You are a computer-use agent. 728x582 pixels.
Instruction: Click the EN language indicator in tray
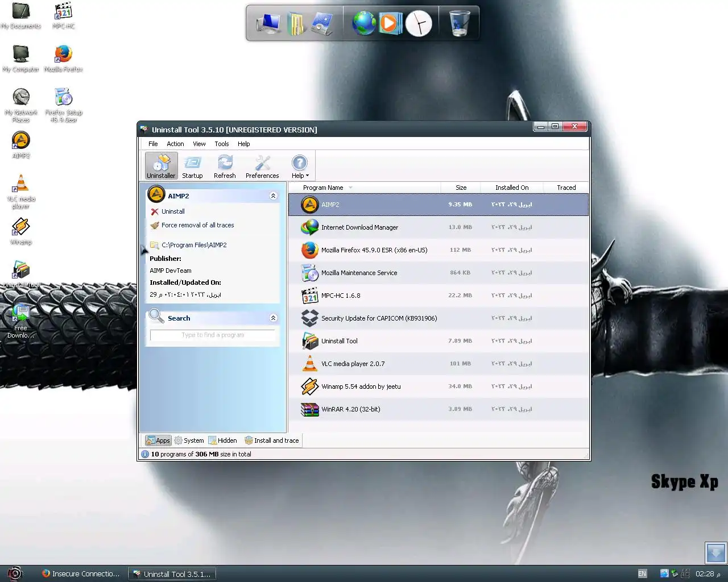coord(642,573)
